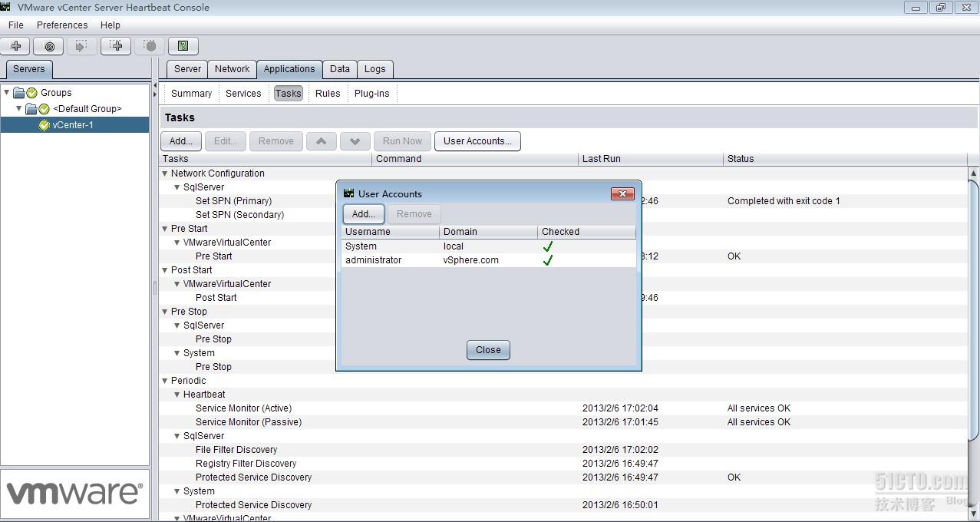Open the Summary sub-tab

tap(191, 94)
